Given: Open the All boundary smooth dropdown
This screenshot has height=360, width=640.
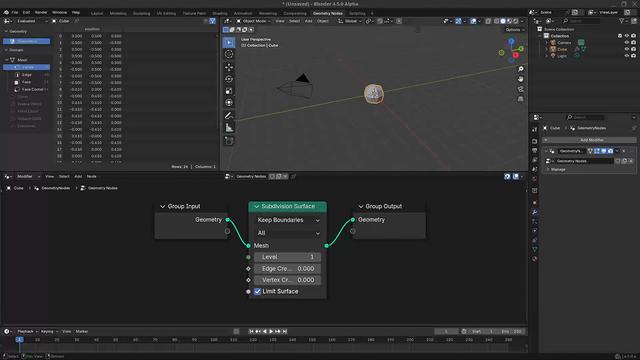Looking at the screenshot, I should click(x=288, y=233).
